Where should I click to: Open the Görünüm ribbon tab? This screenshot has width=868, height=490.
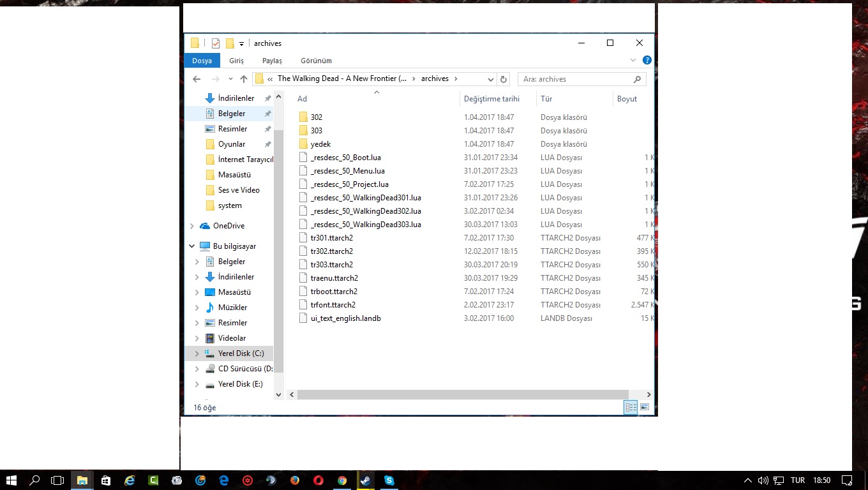[x=316, y=61]
